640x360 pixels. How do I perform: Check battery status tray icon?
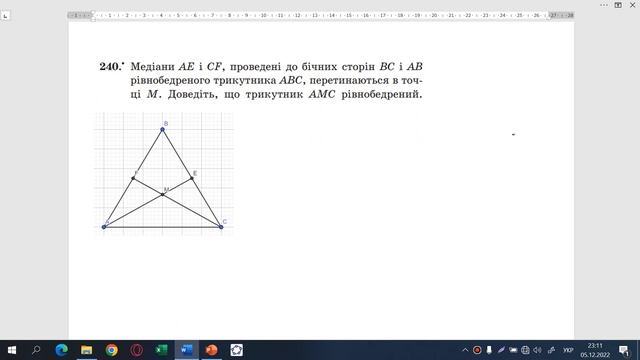513,350
